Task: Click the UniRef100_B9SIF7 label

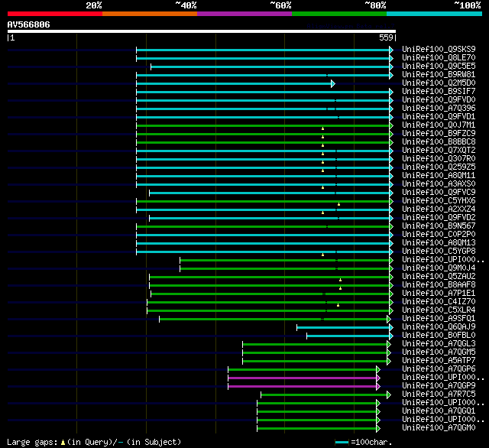Action: tap(439, 92)
